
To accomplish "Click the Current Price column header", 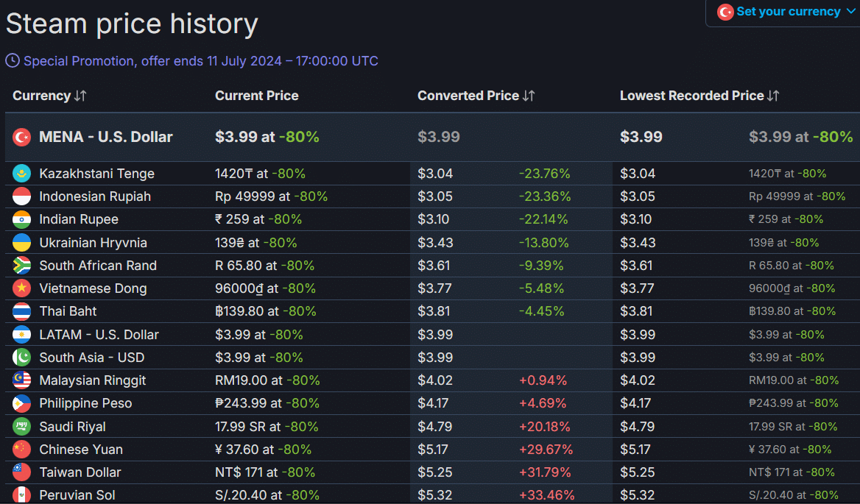I will tap(257, 96).
